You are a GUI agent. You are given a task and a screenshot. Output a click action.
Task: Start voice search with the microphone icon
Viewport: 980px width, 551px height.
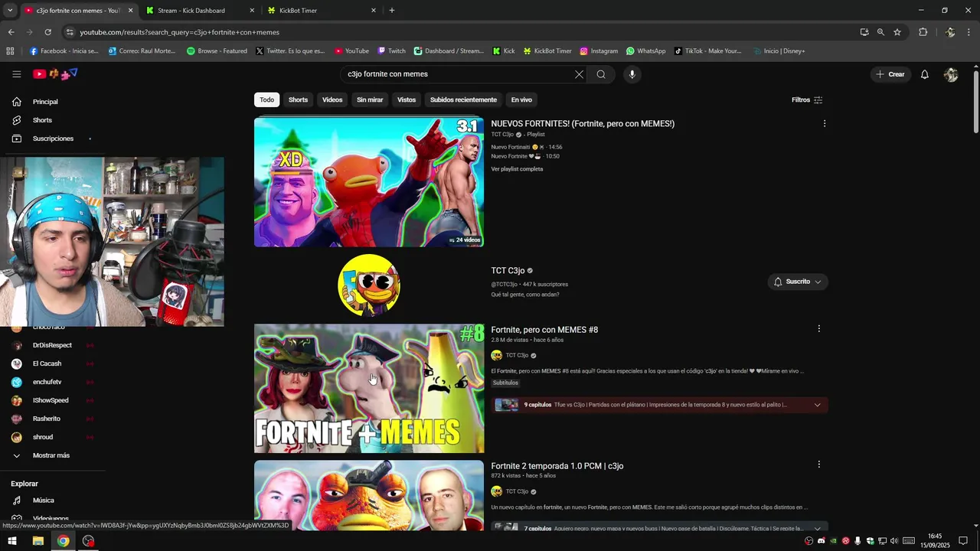point(632,74)
